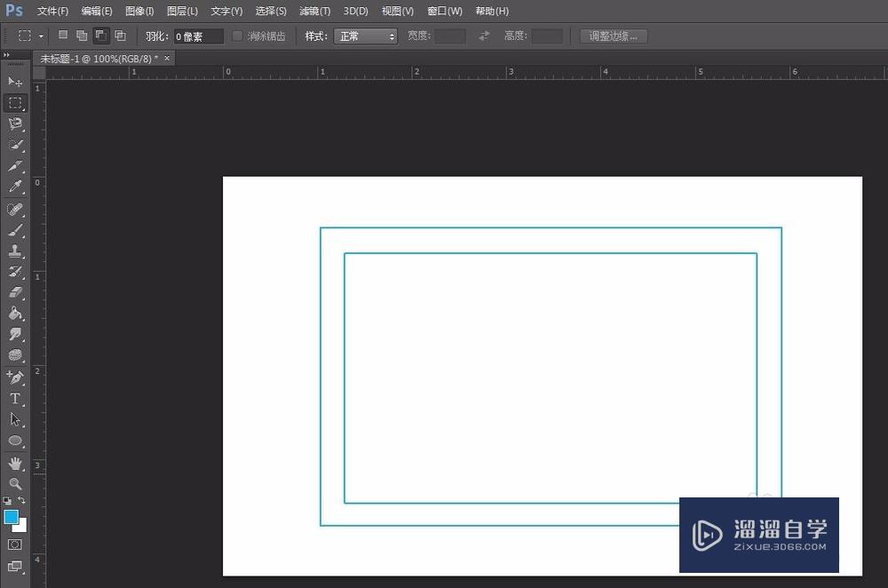Open the 样式 style dropdown showing 正常
Screen dimensions: 888x588
pyautogui.click(x=365, y=36)
